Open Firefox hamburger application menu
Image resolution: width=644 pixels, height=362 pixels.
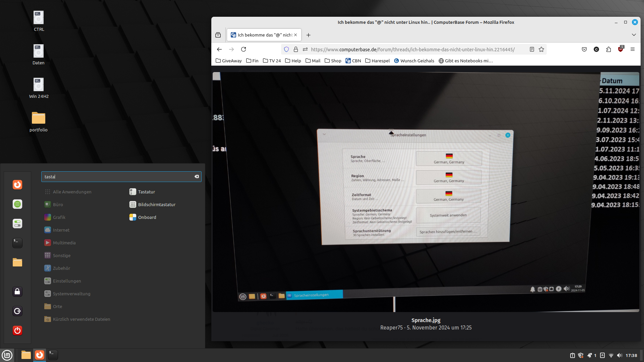(x=633, y=49)
